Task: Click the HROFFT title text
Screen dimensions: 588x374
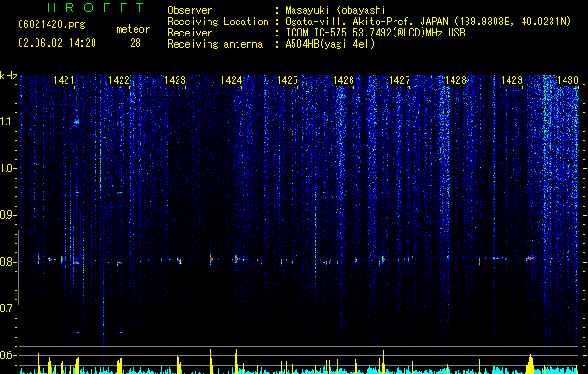Action: [96, 7]
